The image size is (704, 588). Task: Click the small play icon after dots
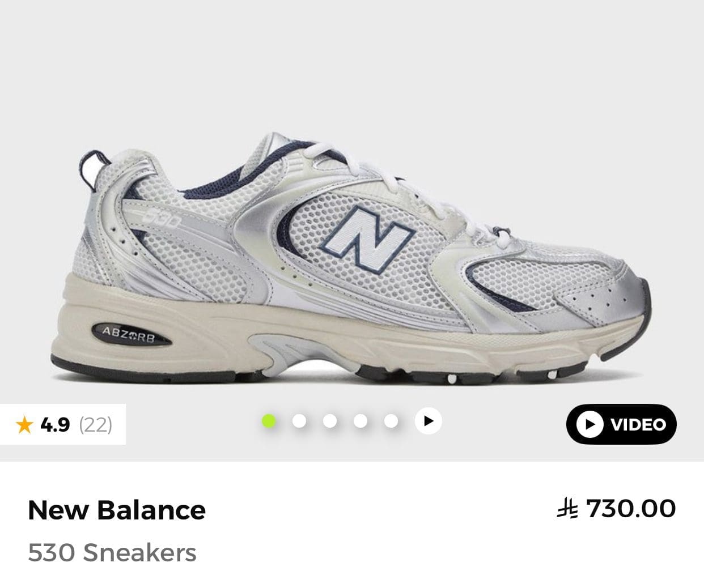[x=428, y=421]
